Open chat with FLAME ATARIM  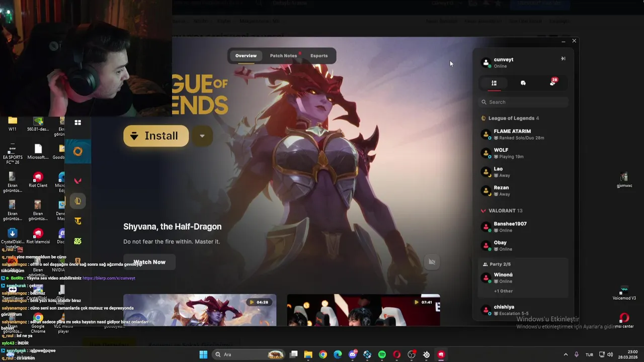(523, 134)
